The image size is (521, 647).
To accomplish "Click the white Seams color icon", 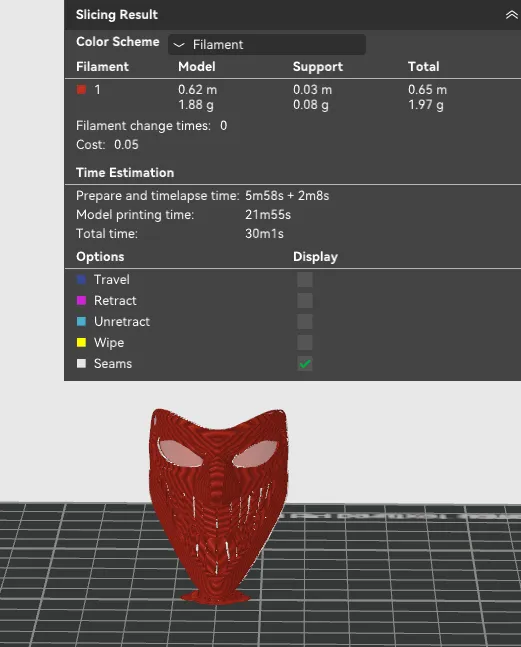I will [81, 364].
